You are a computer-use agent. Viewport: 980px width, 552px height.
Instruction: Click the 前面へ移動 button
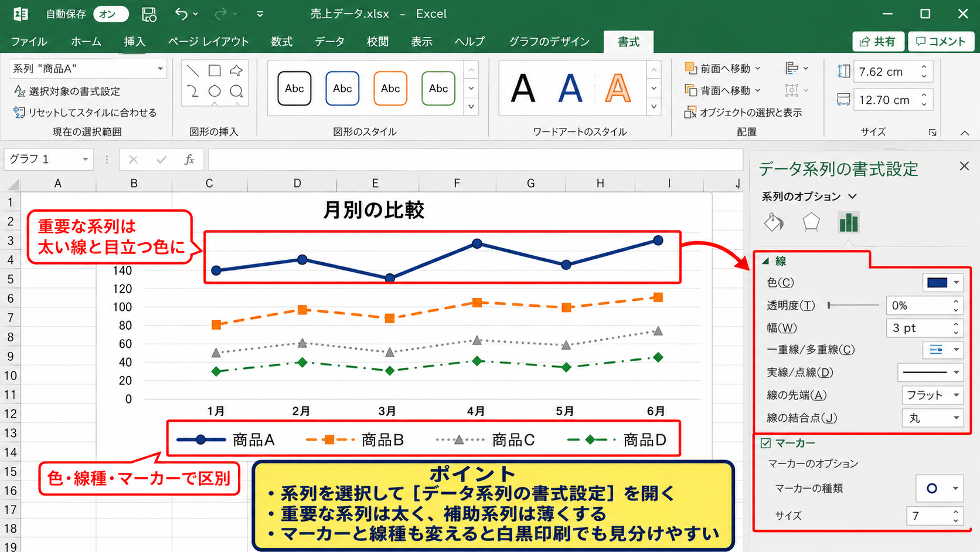[x=723, y=69]
